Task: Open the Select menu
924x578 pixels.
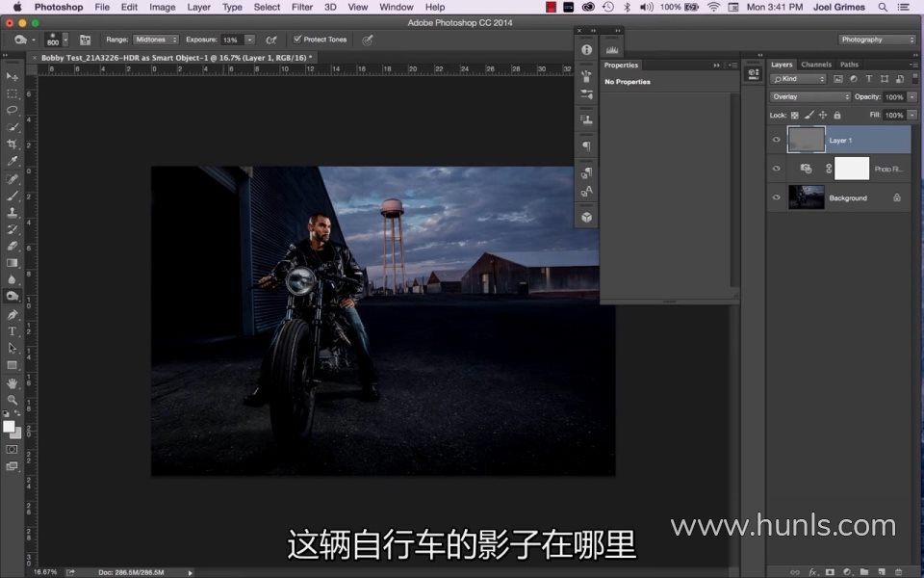Action: [x=267, y=7]
